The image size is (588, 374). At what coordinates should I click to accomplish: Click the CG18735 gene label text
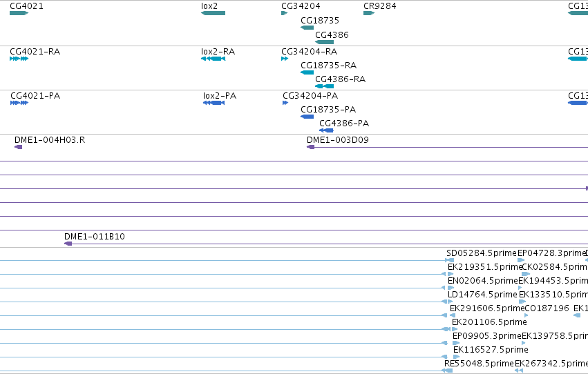pos(320,20)
